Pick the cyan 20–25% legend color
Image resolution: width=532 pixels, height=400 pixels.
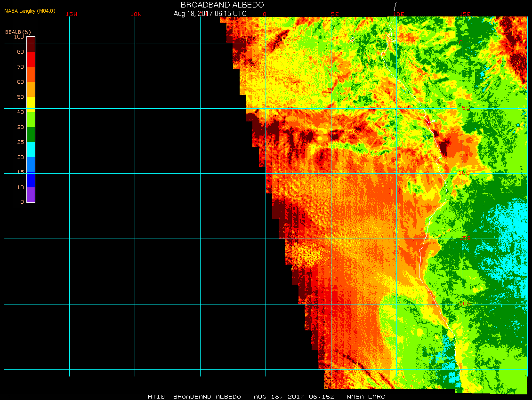click(31, 149)
